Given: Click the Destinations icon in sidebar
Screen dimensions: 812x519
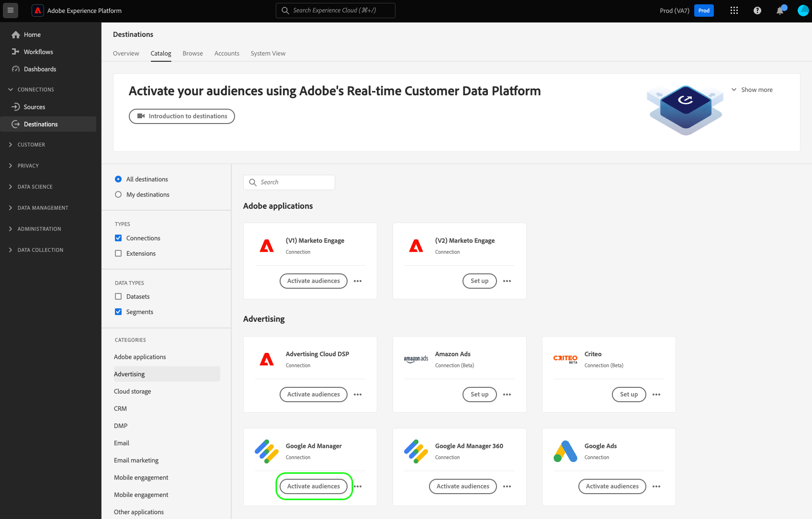Looking at the screenshot, I should (x=16, y=124).
